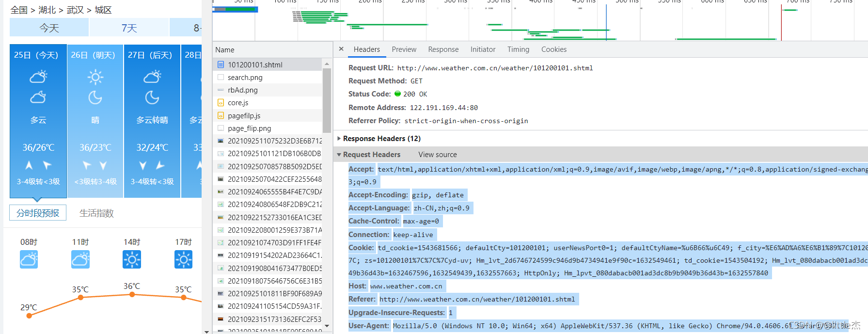Click document icon of 101200101.shtml
The height and width of the screenshot is (334, 868).
[x=221, y=64]
